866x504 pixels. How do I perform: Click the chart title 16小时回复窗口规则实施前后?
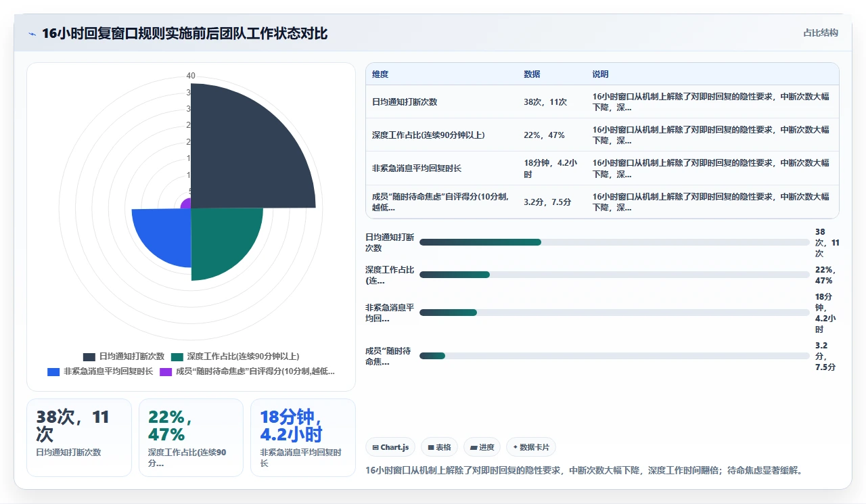[x=185, y=34]
